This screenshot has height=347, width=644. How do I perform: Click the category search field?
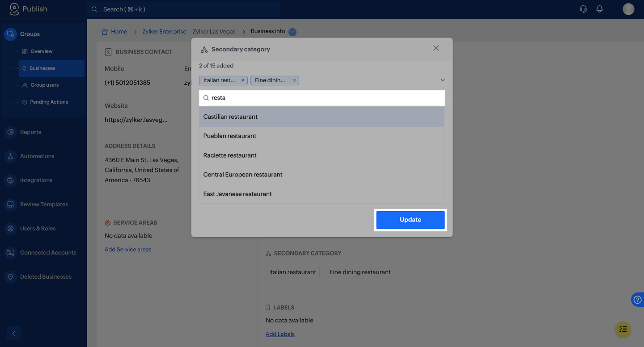point(322,98)
